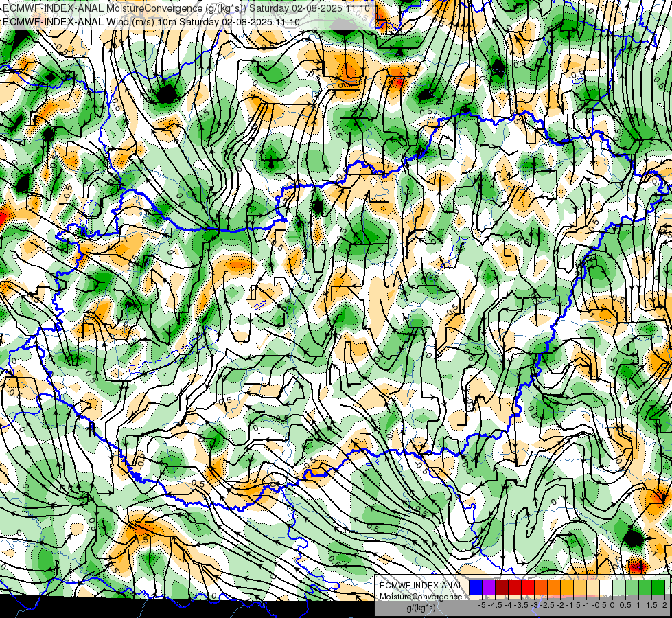The image size is (672, 618).
Task: Click the legend label ECMWF-INDEX-ANAL
Action: pos(421,586)
